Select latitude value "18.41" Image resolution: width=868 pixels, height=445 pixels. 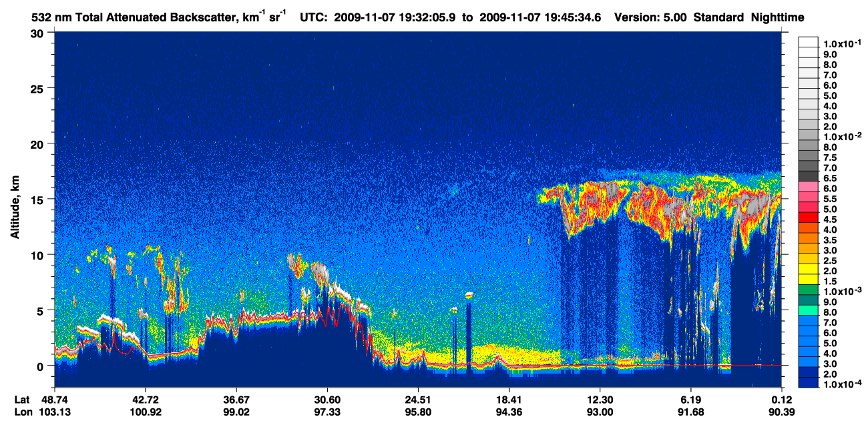click(509, 399)
